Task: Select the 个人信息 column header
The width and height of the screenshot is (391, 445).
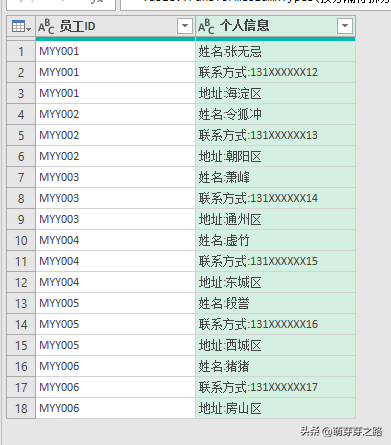Action: point(275,26)
